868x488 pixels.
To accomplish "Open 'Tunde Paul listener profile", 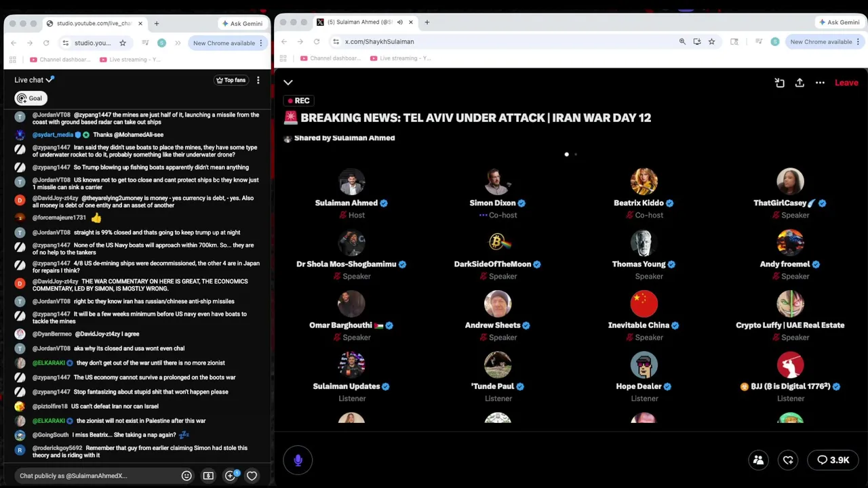I will [x=498, y=365].
